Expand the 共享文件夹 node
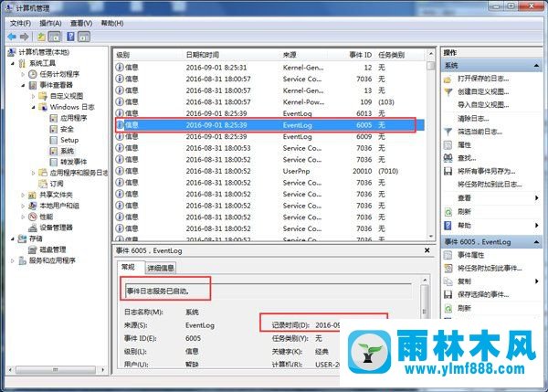This screenshot has width=548, height=392. [23, 195]
